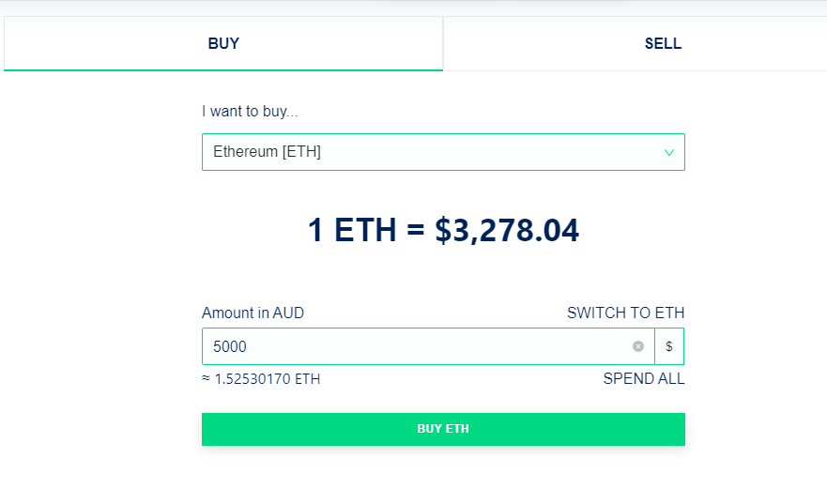Click the green chevron arrow in coin selector
This screenshot has height=504, width=827.
(669, 152)
